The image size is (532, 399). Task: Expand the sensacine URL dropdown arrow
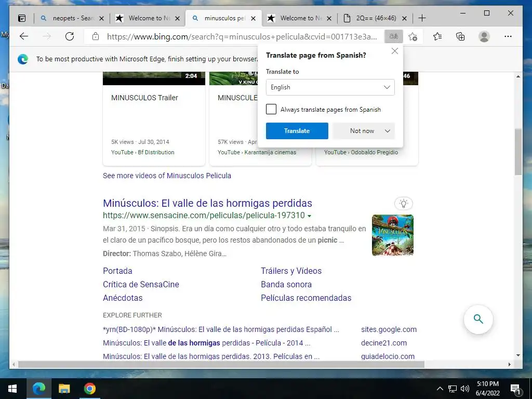click(310, 216)
